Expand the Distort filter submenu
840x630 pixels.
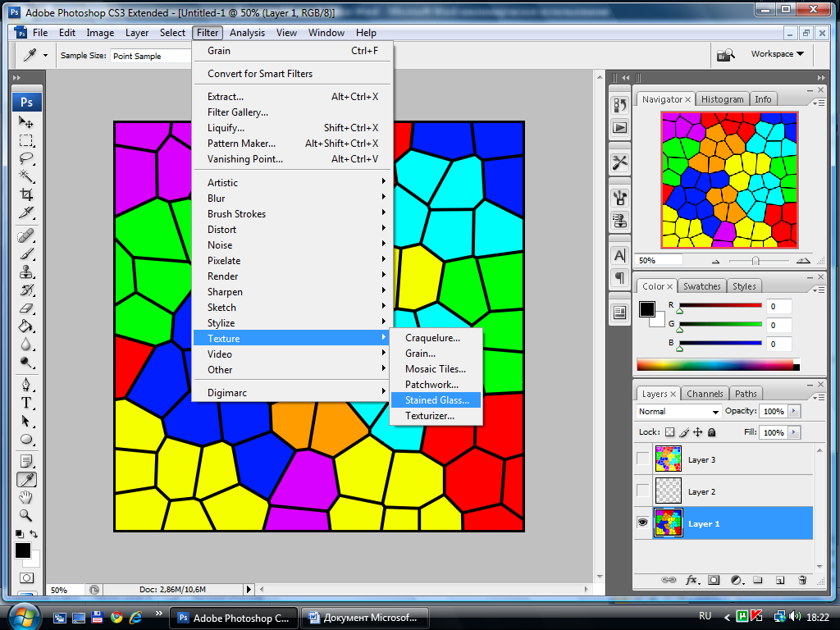(x=292, y=230)
